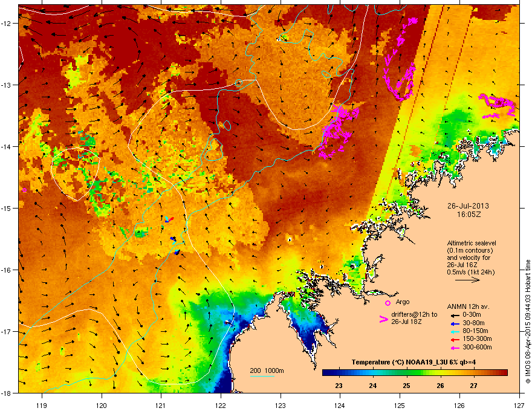The image size is (532, 411).
Task: Click the colorbar tick label "27"
Action: pyautogui.click(x=473, y=386)
